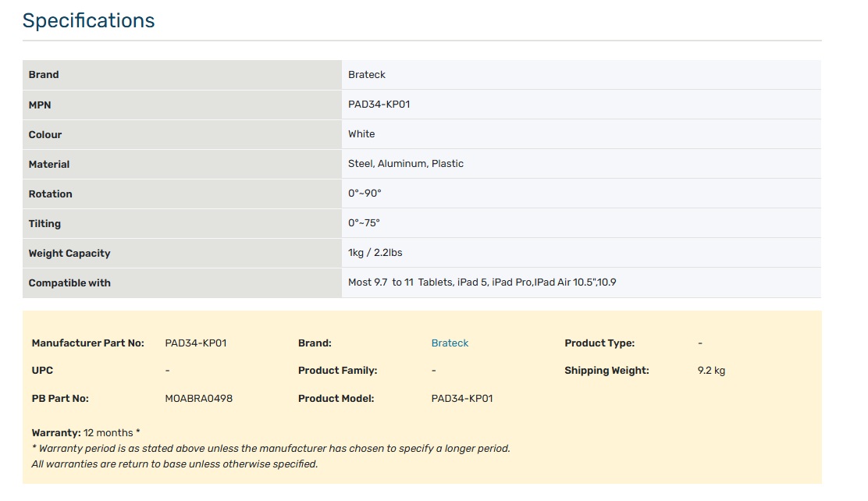
Task: Click the Brateck brand link
Action: [450, 343]
